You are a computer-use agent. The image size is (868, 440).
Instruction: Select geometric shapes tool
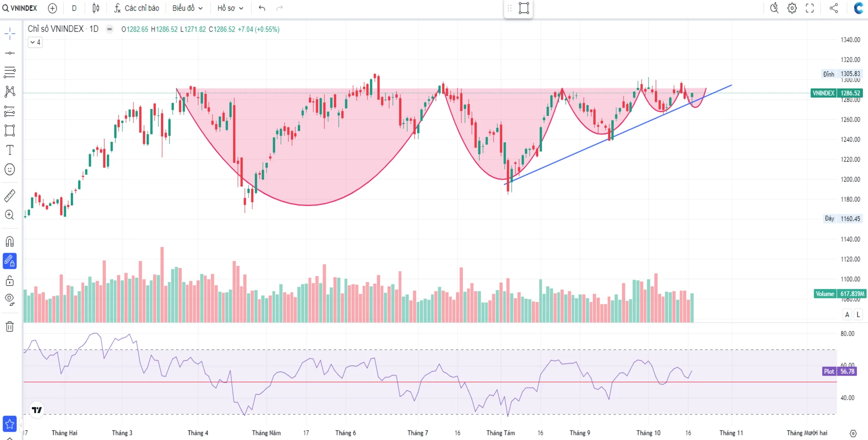click(10, 131)
